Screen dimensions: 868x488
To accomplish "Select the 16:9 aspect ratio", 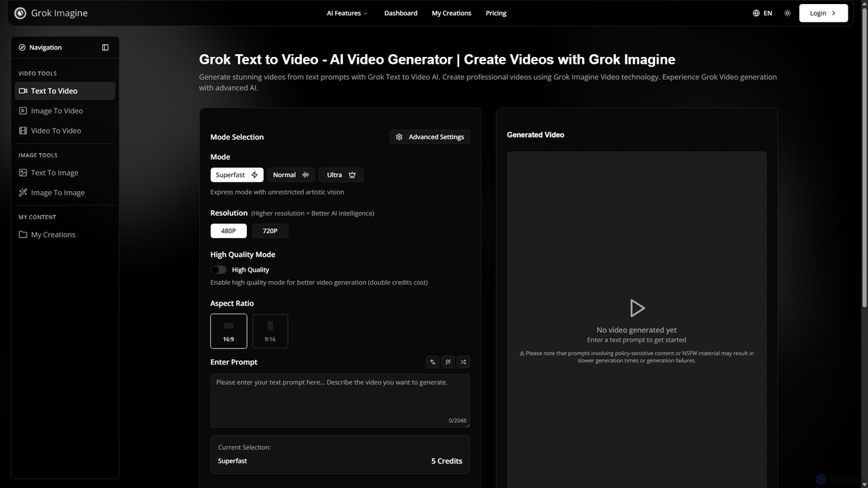I will coord(229,331).
